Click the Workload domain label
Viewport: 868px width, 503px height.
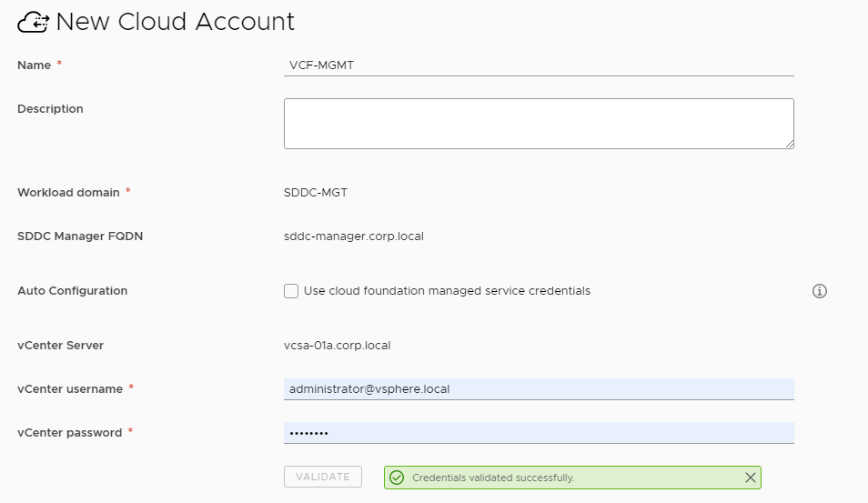pyautogui.click(x=68, y=193)
